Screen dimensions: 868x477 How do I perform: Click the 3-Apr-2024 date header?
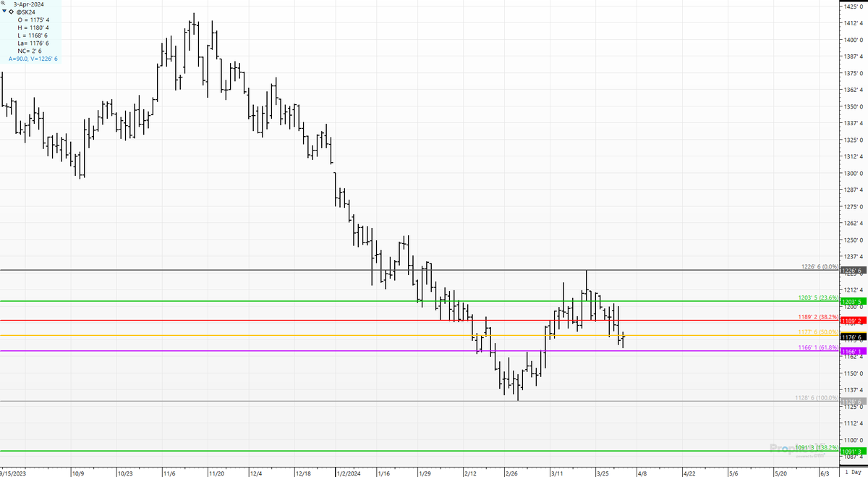(x=29, y=4)
